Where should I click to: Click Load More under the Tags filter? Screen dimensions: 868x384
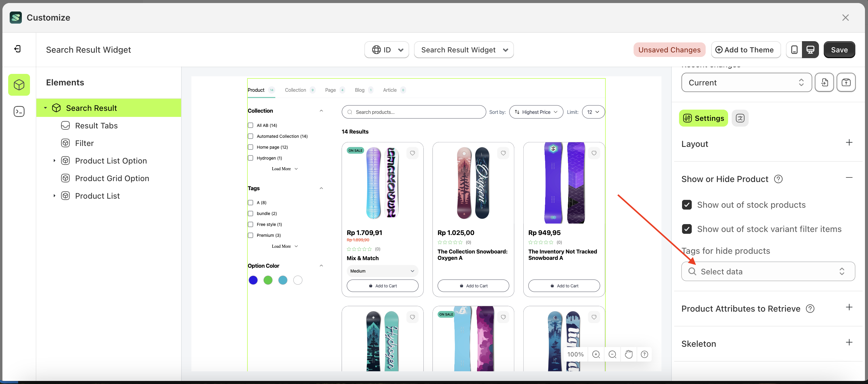pyautogui.click(x=282, y=246)
